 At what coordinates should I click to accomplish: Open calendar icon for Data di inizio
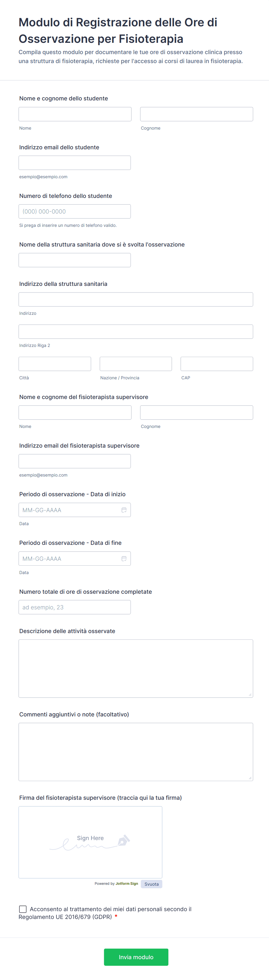pyautogui.click(x=124, y=510)
